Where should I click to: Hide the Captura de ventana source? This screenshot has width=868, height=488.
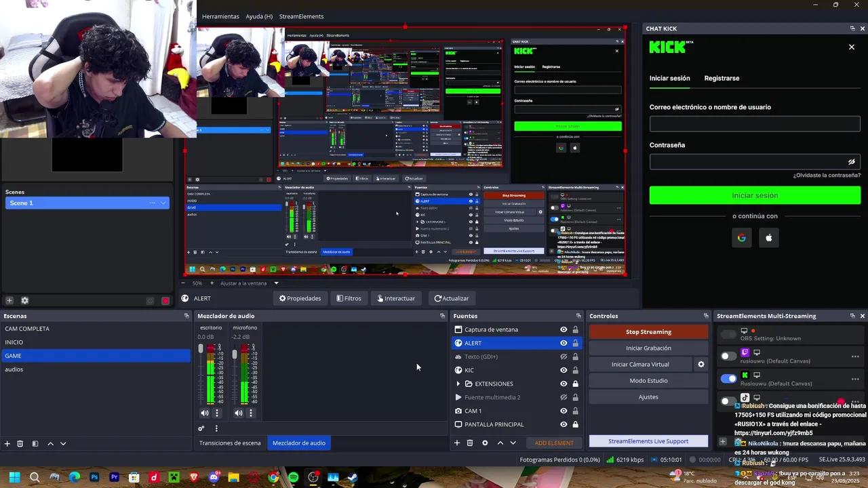tap(564, 329)
